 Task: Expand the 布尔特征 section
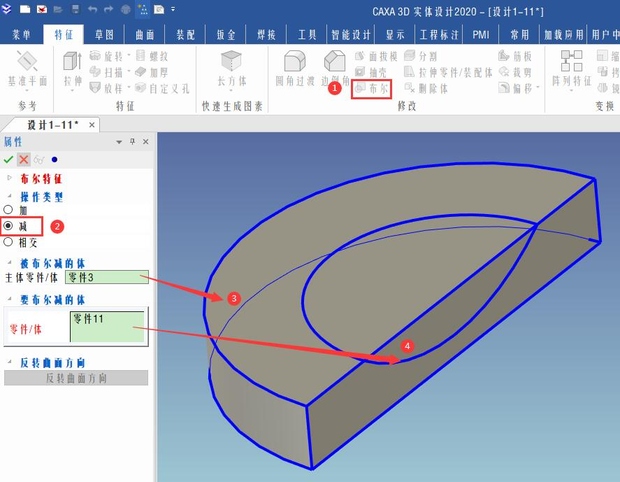(x=9, y=178)
